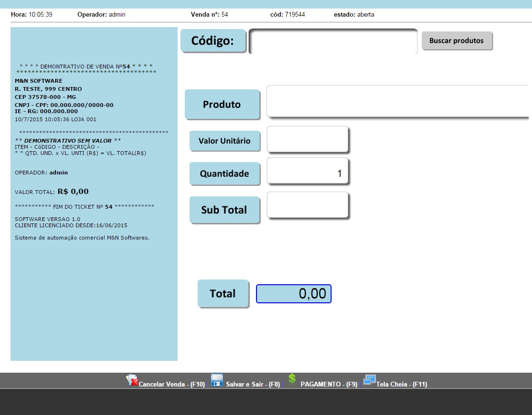Select the Total field showing 0,00
Viewport: 532px width, 415px height.
(293, 294)
